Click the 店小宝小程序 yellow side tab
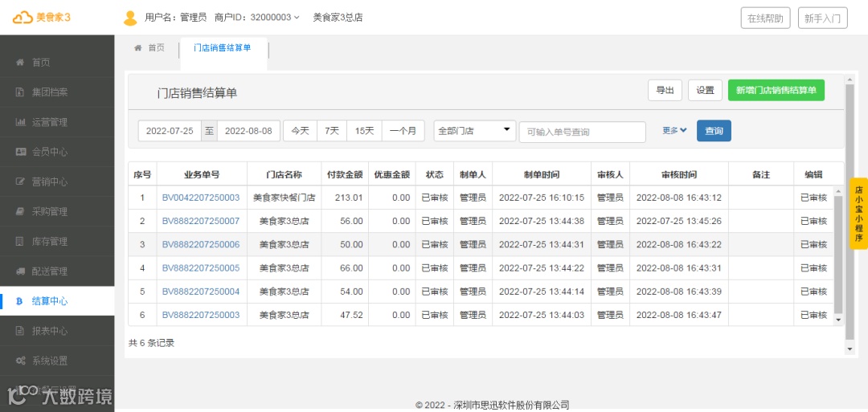The width and height of the screenshot is (868, 412). point(858,214)
